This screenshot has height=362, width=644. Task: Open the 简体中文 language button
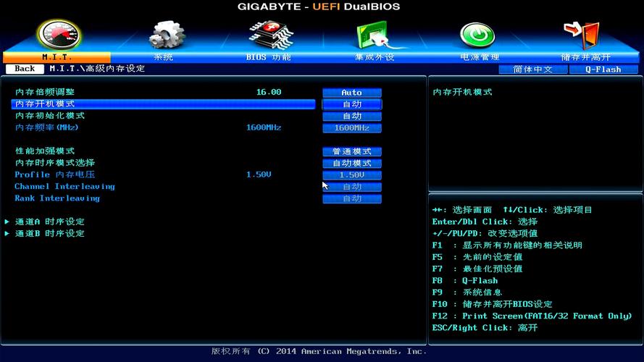click(533, 70)
